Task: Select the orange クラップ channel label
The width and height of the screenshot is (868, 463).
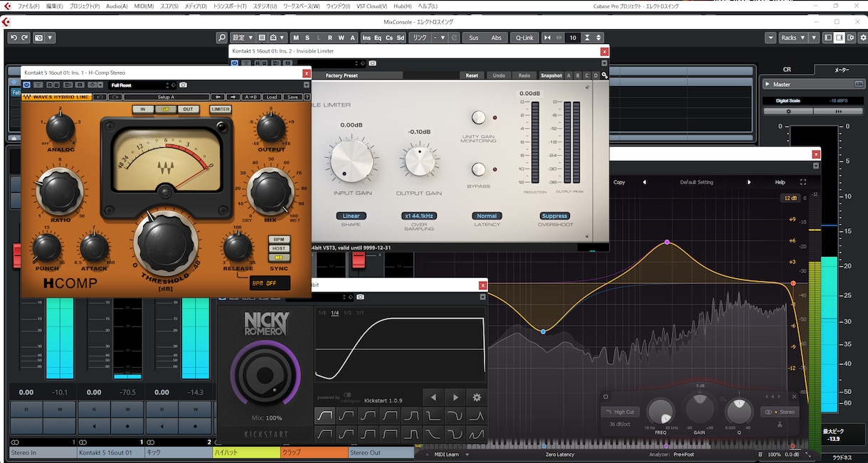Action: coord(314,452)
